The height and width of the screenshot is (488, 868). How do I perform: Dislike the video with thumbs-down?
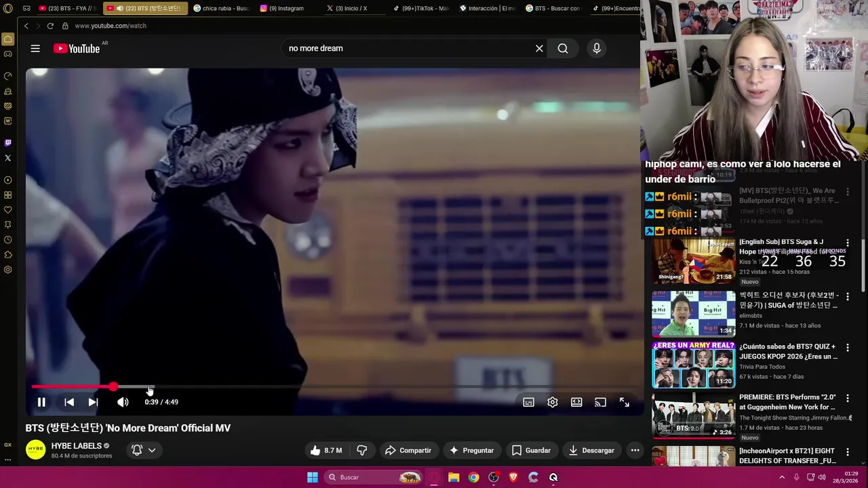[362, 450]
